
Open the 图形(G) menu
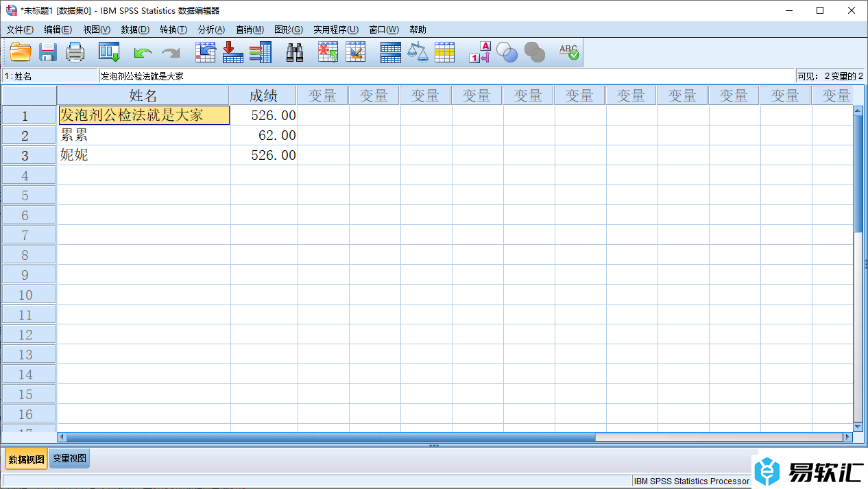[x=289, y=29]
